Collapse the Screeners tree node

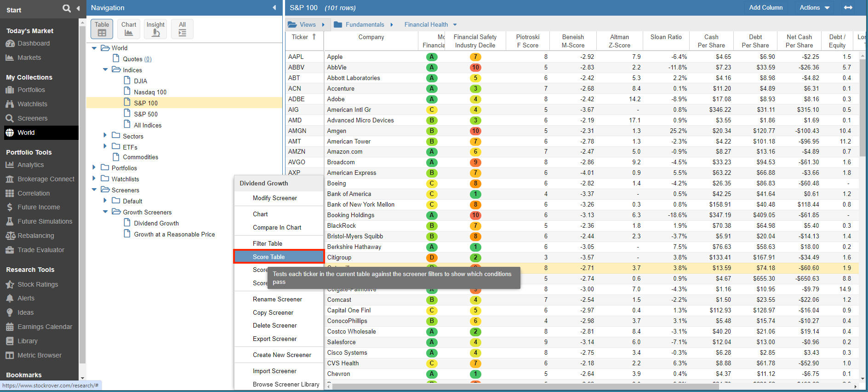pos(94,190)
